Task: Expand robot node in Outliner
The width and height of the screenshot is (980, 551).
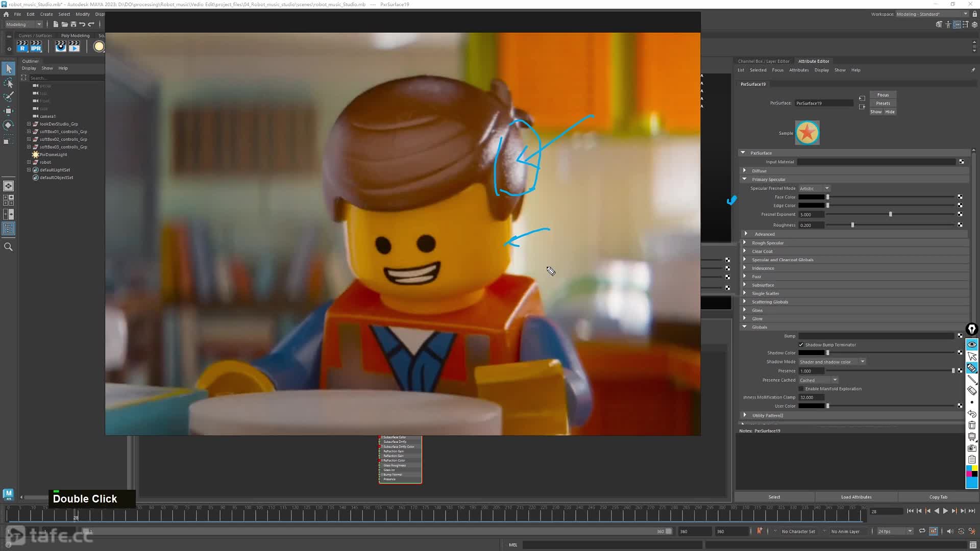Action: tap(29, 162)
